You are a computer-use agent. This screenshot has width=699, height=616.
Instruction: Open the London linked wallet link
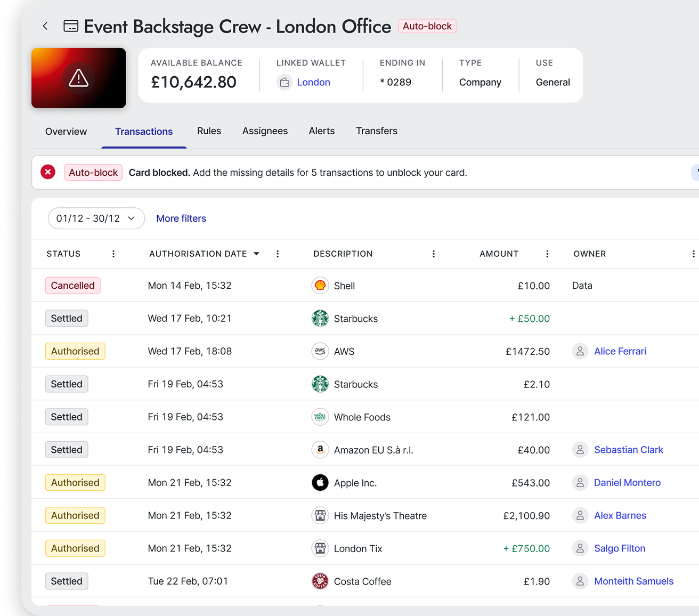pyautogui.click(x=313, y=82)
